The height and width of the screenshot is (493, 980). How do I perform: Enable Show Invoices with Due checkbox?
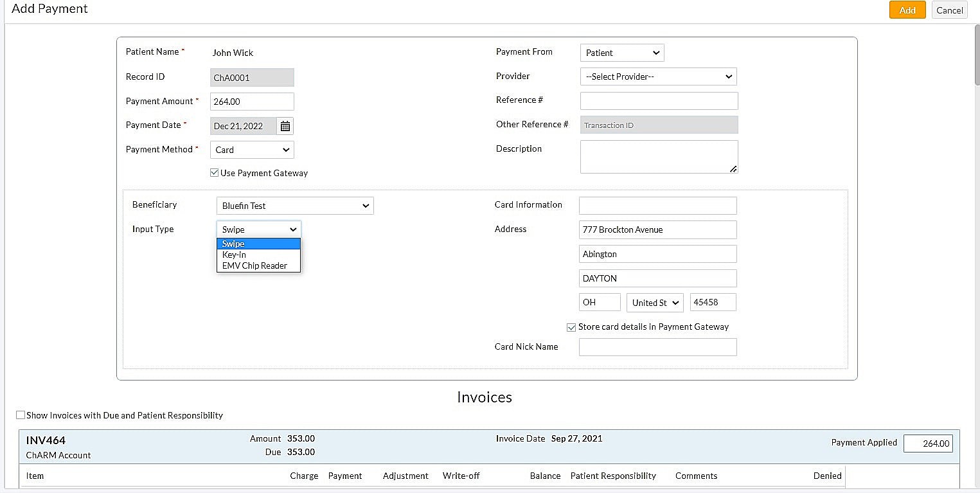tap(21, 415)
